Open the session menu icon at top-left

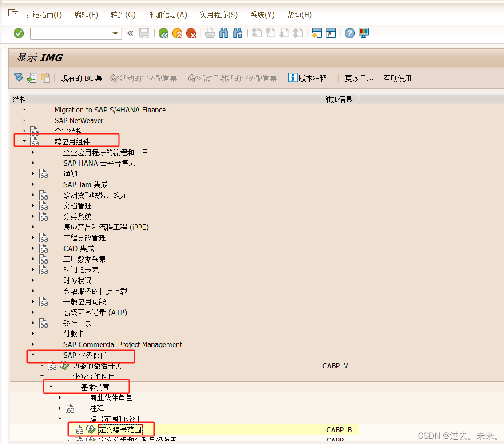(x=13, y=13)
